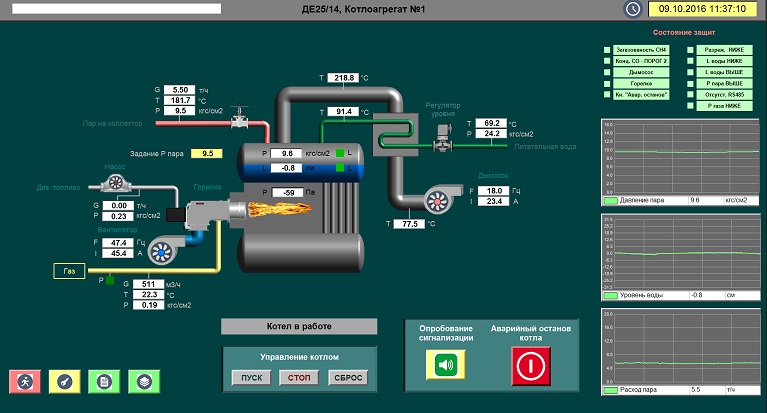Toggle the P газа НИЖЕ indicator box
This screenshot has height=413, width=767.
(x=691, y=105)
